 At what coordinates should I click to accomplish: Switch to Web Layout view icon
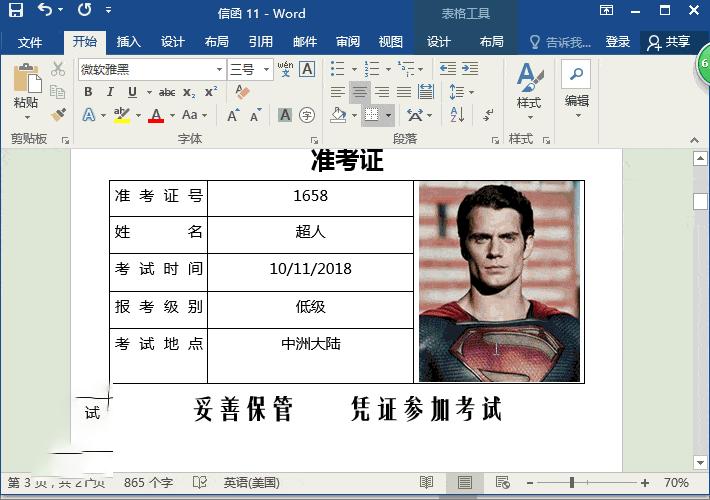(x=502, y=482)
